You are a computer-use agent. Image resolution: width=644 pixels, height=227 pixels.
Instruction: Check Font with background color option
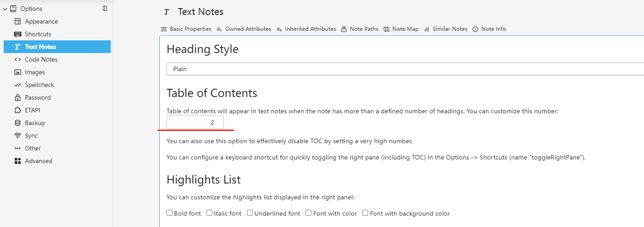pyautogui.click(x=365, y=213)
